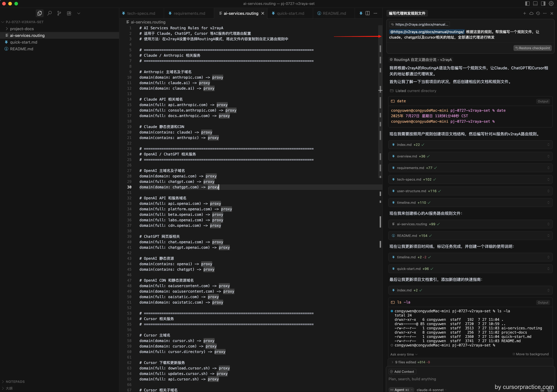Switch to the tech-specs.md tab

141,13
